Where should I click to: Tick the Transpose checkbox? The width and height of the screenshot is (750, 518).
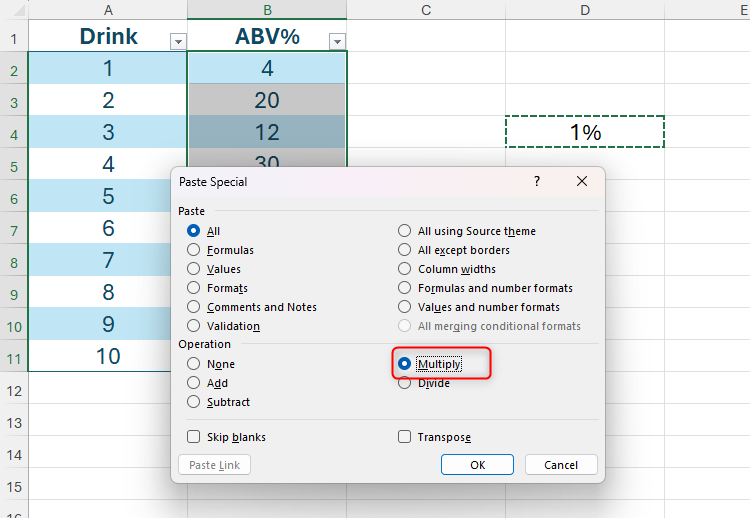pos(405,437)
